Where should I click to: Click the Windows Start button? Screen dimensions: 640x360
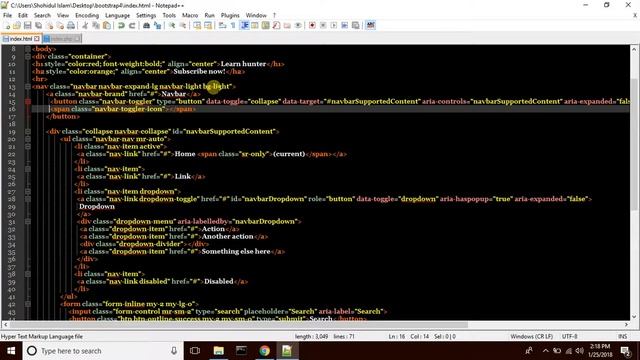tap(11, 351)
